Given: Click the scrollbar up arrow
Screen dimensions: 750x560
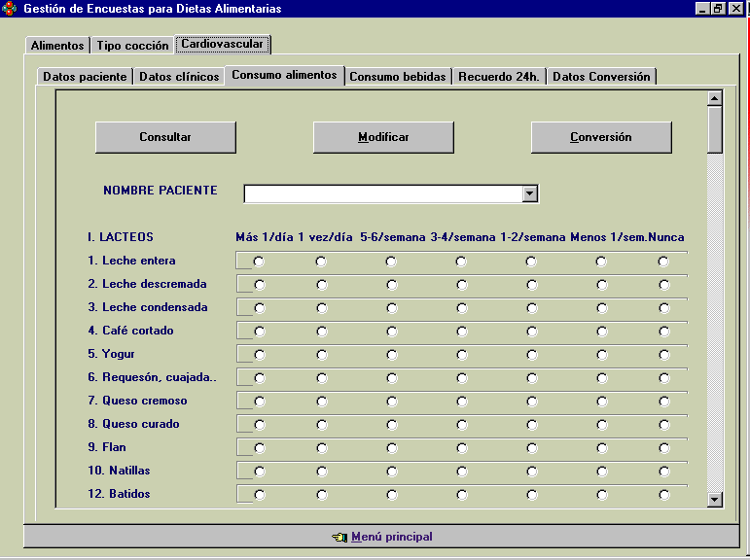Looking at the screenshot, I should 715,98.
